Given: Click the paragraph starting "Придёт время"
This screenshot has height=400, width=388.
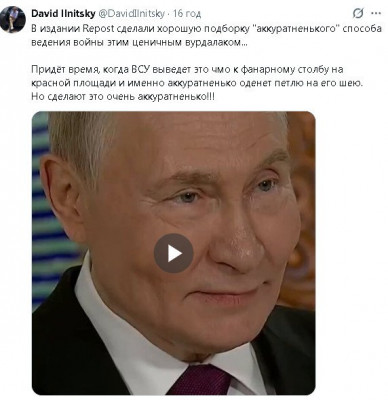Looking at the screenshot, I should click(x=197, y=83).
